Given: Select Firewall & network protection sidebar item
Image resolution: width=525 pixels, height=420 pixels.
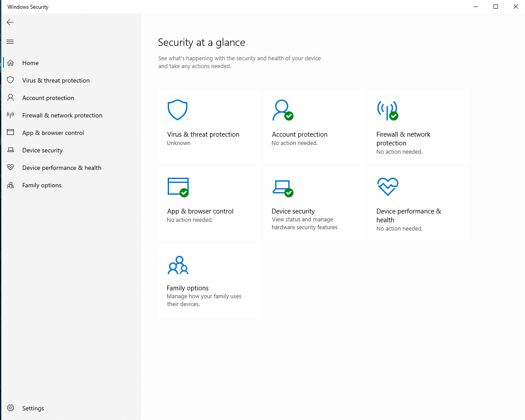Looking at the screenshot, I should 62,115.
